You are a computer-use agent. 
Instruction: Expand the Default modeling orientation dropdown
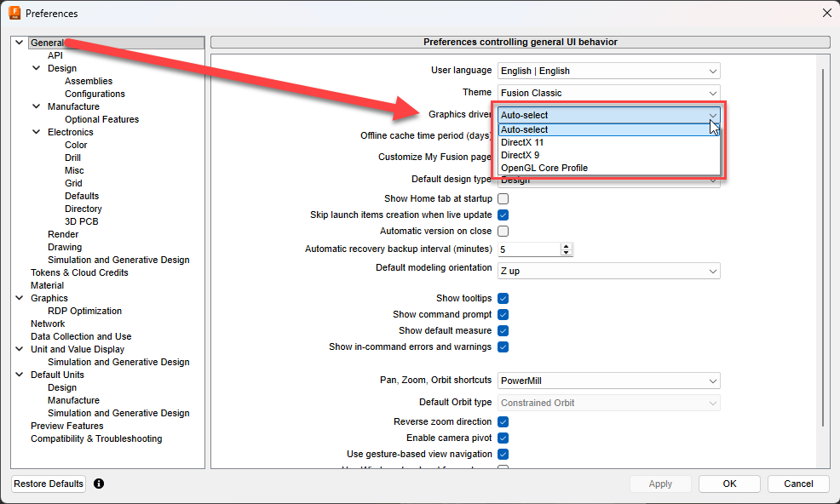(x=608, y=271)
